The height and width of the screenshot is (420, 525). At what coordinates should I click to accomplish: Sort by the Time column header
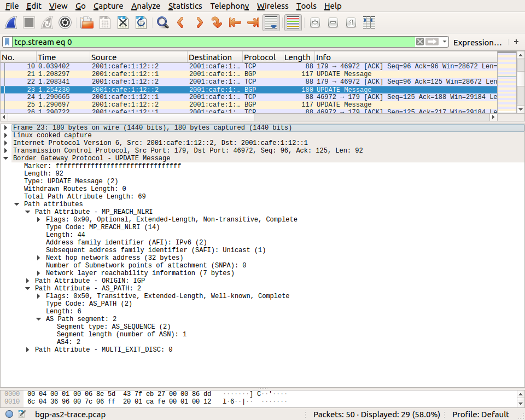(x=63, y=57)
